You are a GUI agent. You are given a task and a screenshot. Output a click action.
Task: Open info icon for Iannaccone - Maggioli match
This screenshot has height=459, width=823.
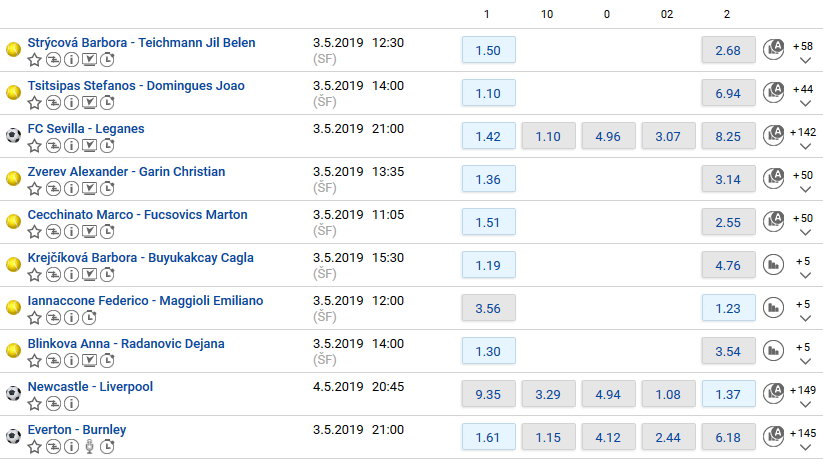[x=71, y=318]
